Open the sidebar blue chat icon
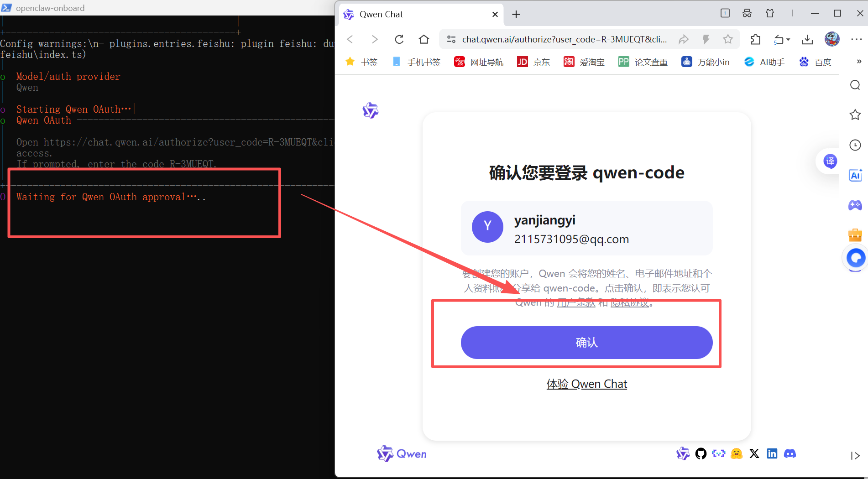The height and width of the screenshot is (479, 868). click(856, 258)
